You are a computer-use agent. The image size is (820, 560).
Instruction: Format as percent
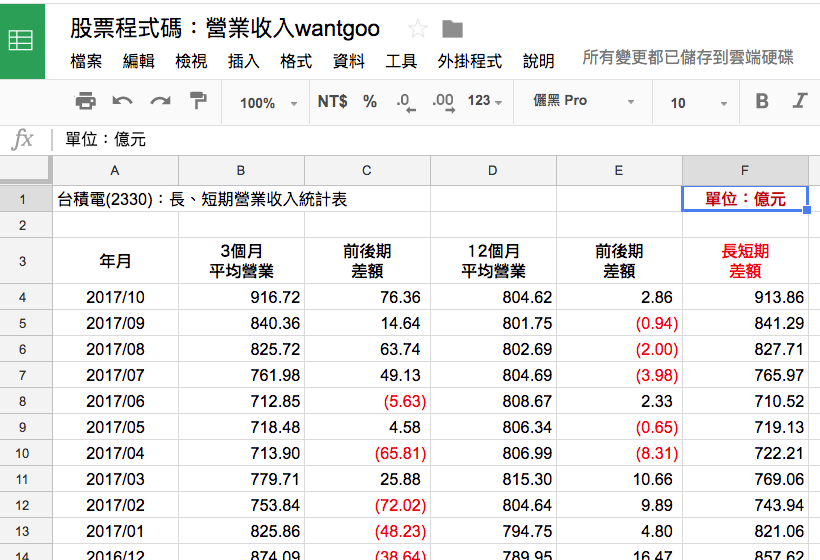tap(370, 101)
